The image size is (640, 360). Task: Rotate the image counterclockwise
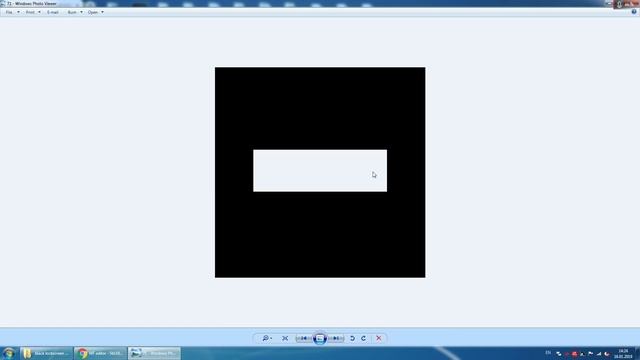click(x=352, y=338)
